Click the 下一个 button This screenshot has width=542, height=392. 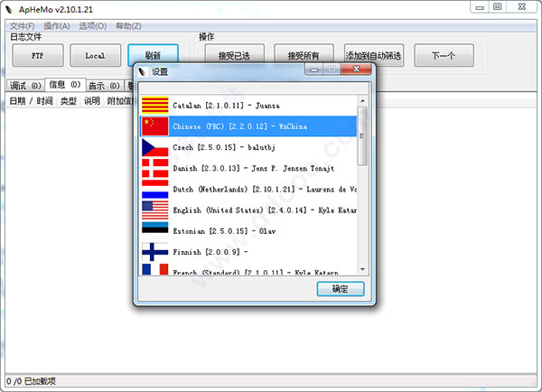[x=444, y=55]
